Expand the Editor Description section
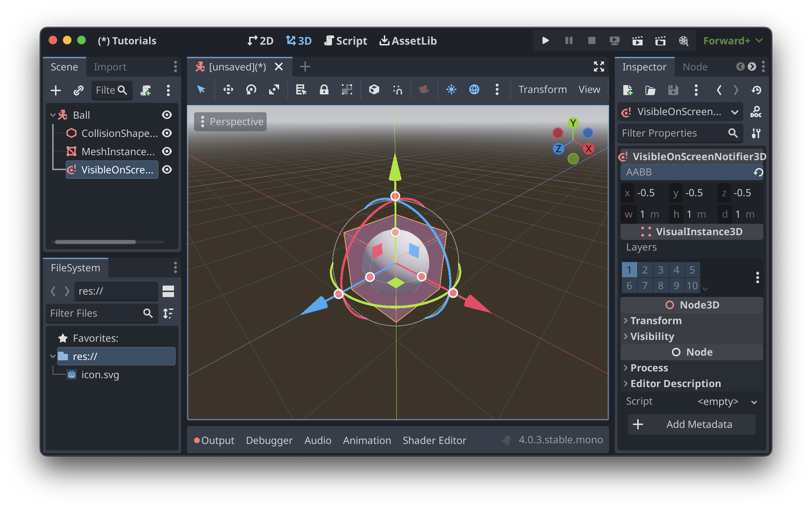The height and width of the screenshot is (509, 812). 692,384
